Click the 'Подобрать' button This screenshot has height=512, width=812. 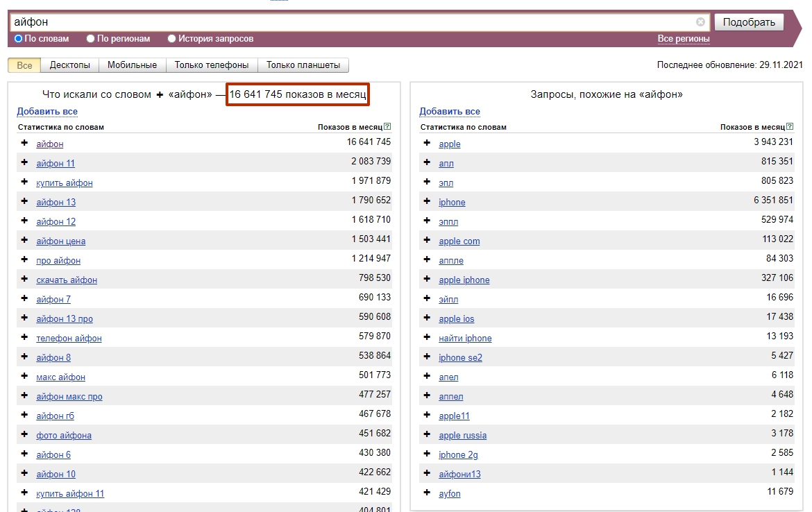tap(749, 22)
